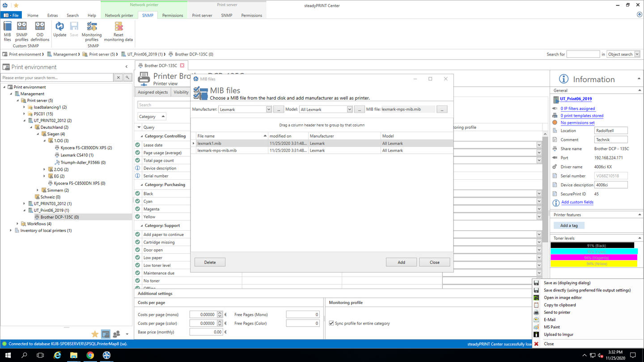Click Delete in the MIB files dialog

coord(210,262)
